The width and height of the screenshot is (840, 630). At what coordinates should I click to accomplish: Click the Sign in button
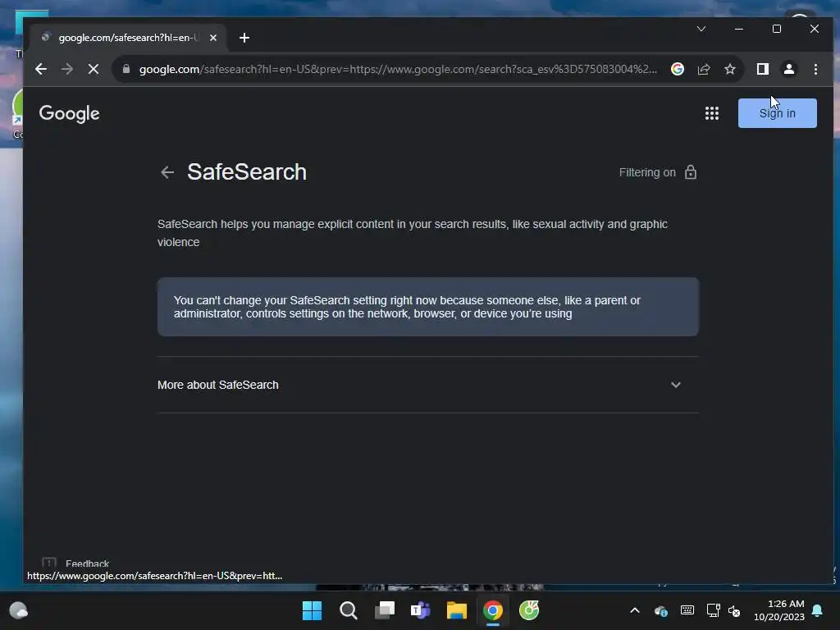777,113
